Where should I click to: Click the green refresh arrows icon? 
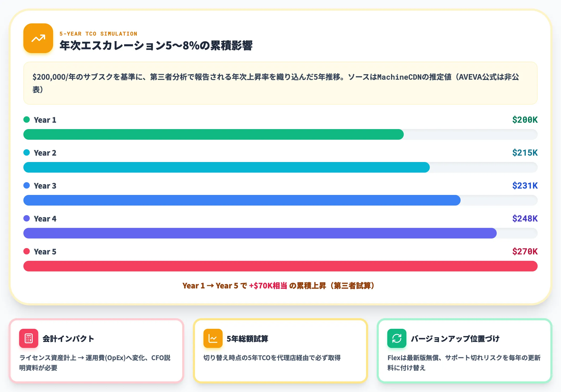pyautogui.click(x=397, y=338)
